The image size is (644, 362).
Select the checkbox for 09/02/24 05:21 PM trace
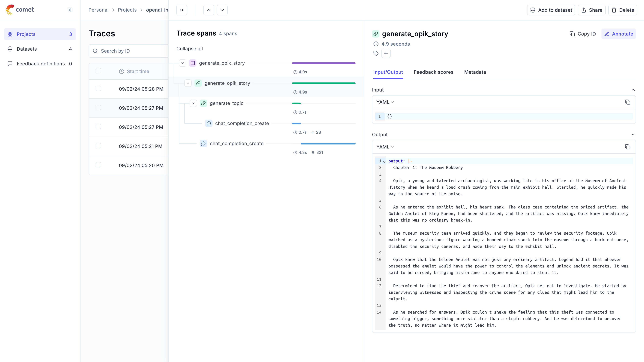pyautogui.click(x=98, y=146)
